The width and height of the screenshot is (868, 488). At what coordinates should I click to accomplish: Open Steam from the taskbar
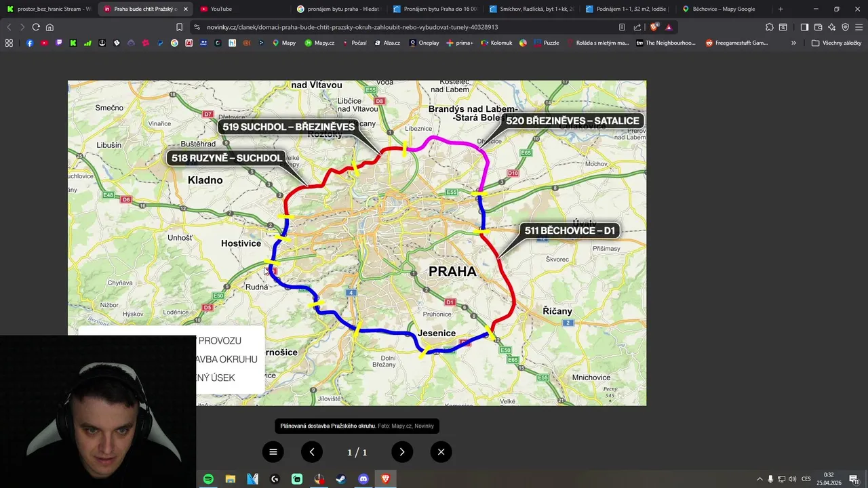[341, 479]
